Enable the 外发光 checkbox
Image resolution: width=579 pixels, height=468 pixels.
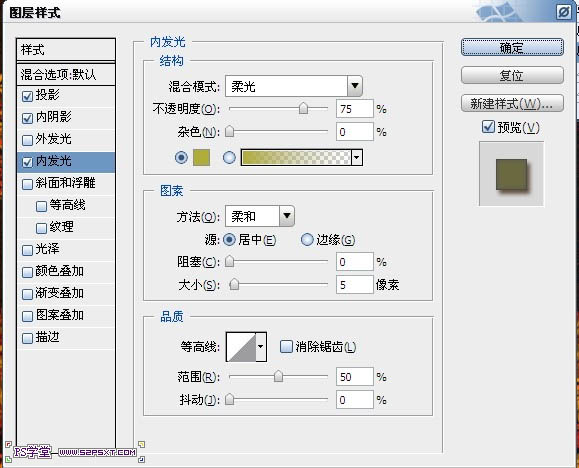27,140
